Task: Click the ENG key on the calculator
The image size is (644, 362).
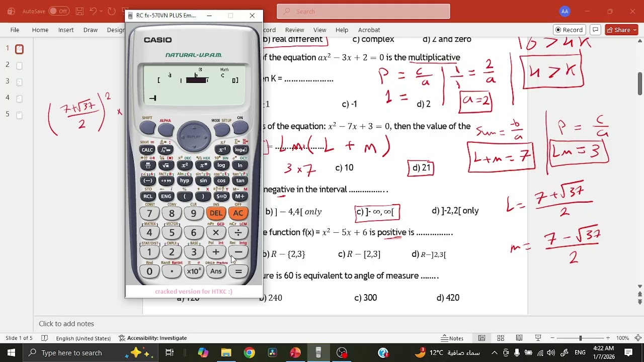Action: [x=166, y=197]
